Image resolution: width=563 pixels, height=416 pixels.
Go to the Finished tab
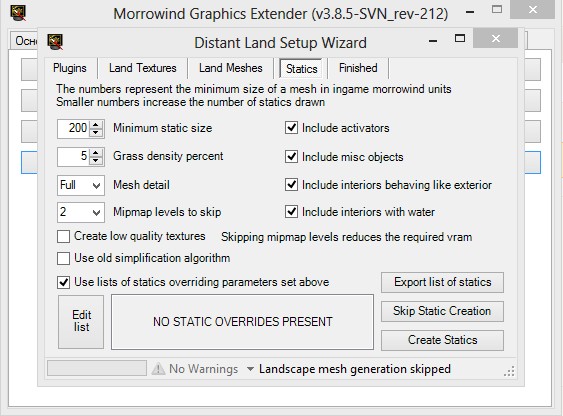[x=358, y=68]
